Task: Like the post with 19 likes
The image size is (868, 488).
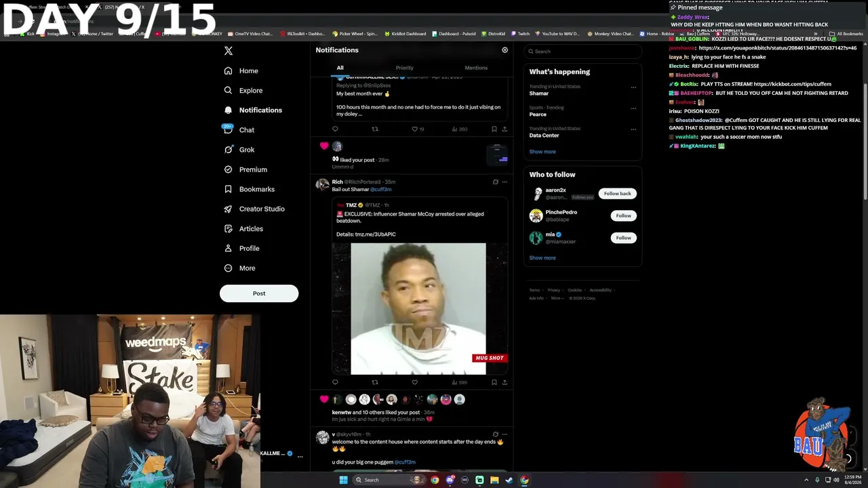Action: (x=418, y=129)
